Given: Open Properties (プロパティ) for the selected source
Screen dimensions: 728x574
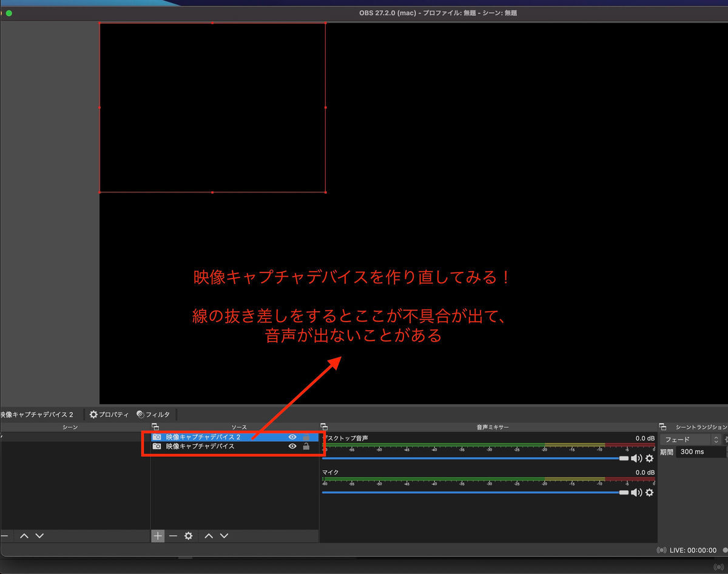Looking at the screenshot, I should (109, 414).
